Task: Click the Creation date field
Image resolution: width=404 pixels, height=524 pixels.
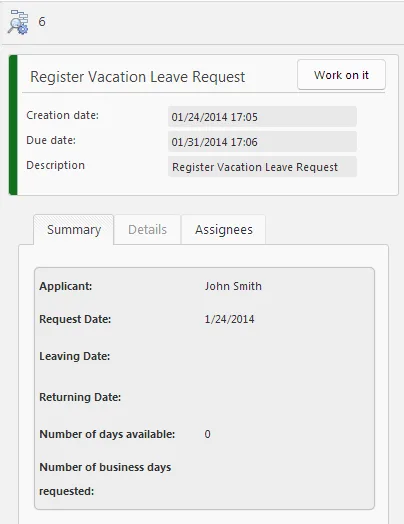Action: [262, 117]
